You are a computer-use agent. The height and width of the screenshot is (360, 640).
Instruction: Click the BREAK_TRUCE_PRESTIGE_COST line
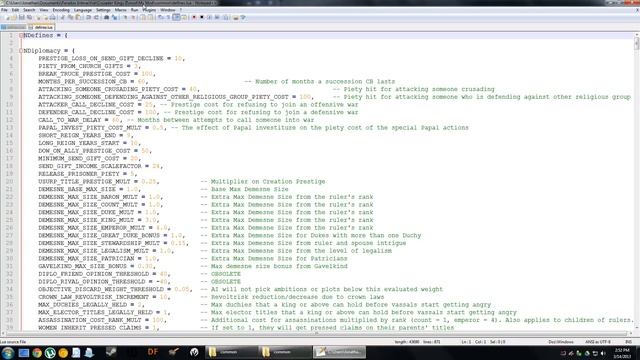coord(96,74)
